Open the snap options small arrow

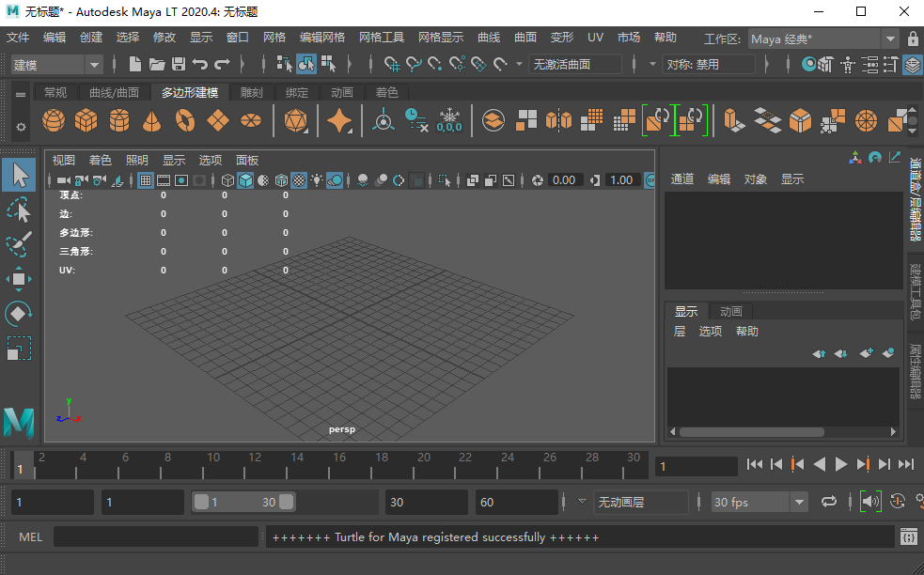pyautogui.click(x=519, y=64)
